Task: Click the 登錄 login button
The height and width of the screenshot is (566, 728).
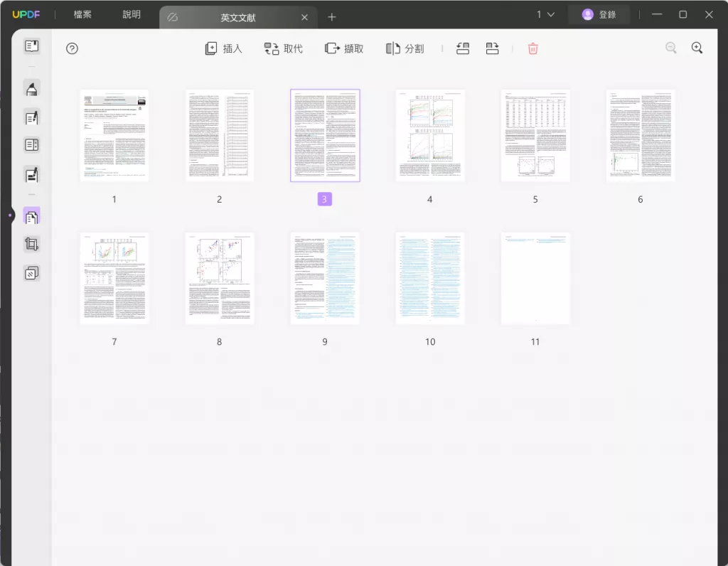Action: click(599, 14)
